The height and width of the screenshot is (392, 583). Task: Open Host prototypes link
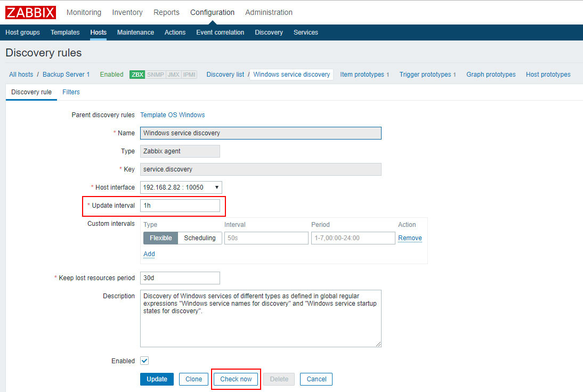(548, 75)
